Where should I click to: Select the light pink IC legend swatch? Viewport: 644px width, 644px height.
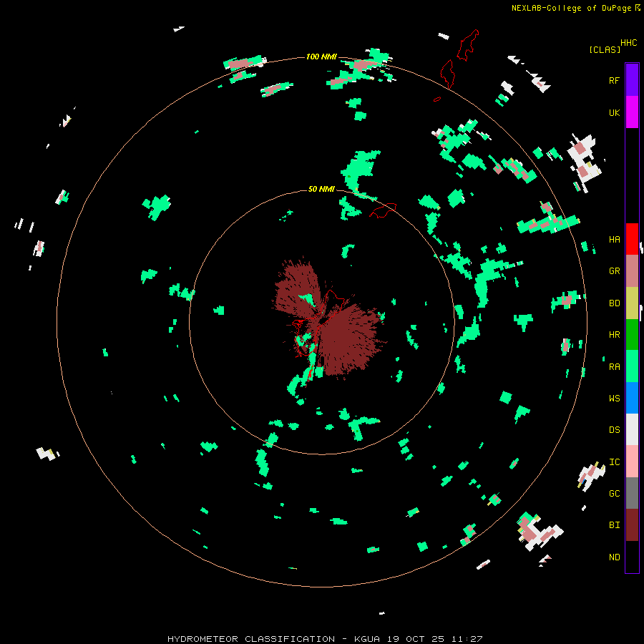(632, 462)
